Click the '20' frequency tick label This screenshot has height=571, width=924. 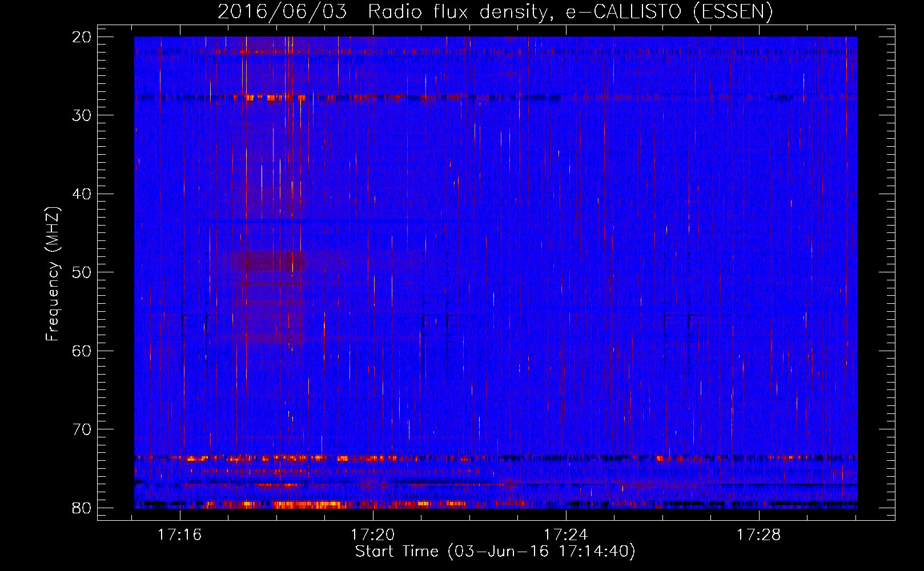pyautogui.click(x=82, y=37)
